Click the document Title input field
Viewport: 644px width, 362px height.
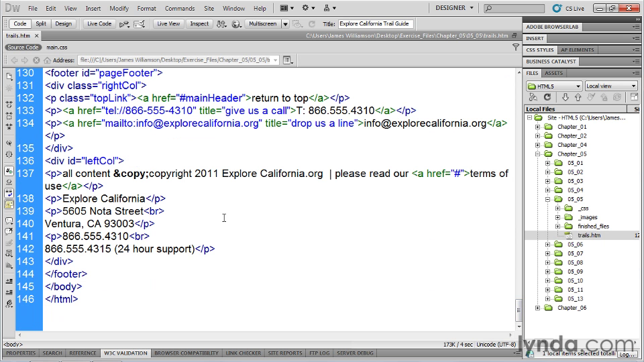coord(376,24)
